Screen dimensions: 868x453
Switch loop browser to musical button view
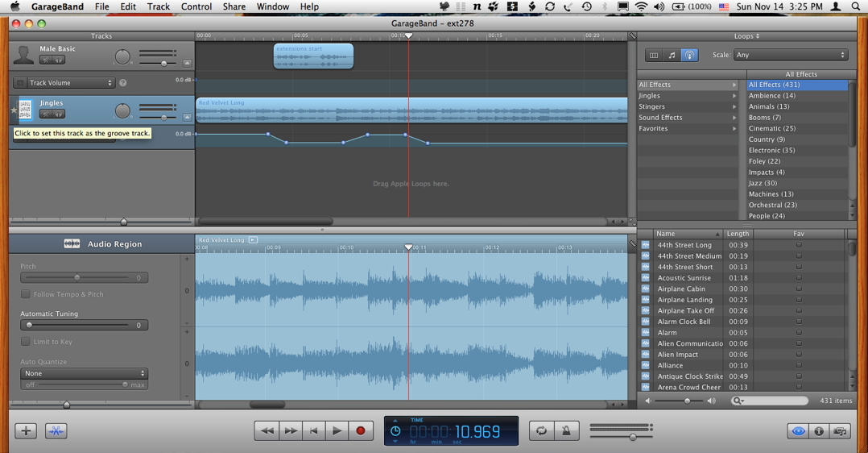point(672,55)
